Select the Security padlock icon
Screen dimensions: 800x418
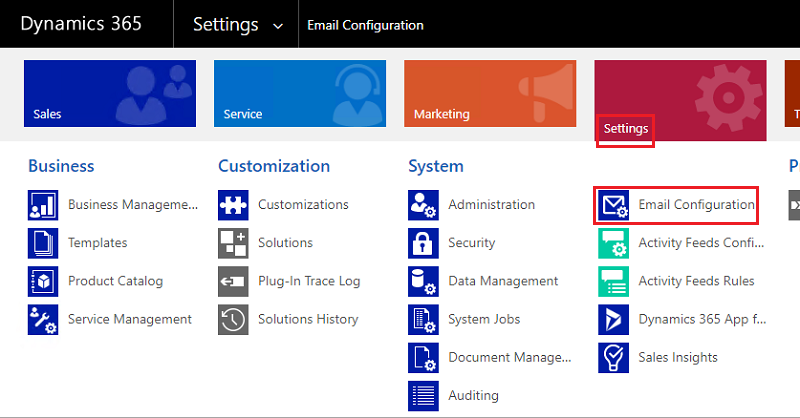coord(423,243)
